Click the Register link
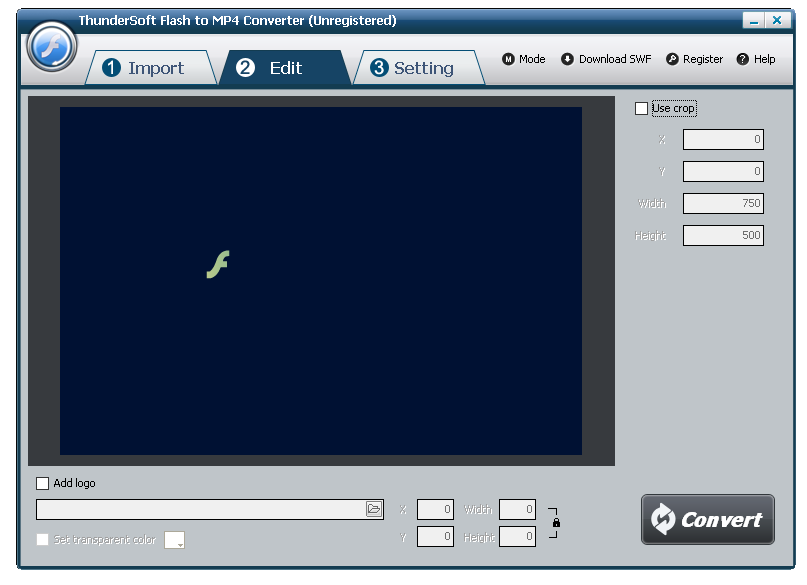 (x=701, y=59)
